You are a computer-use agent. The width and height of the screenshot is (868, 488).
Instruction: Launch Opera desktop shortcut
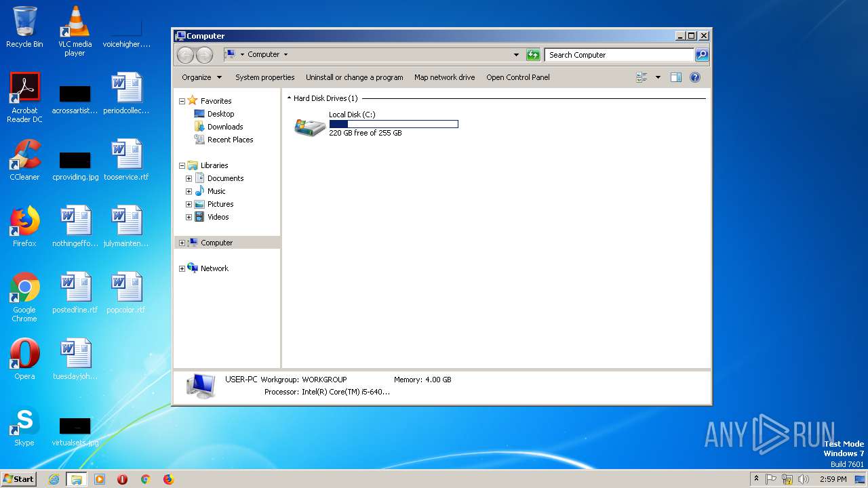click(x=24, y=359)
